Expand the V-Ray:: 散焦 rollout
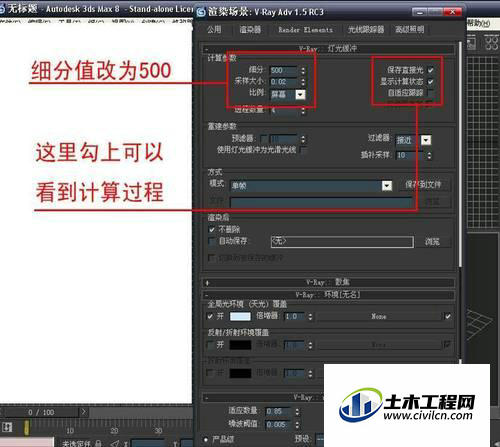 coord(328,283)
